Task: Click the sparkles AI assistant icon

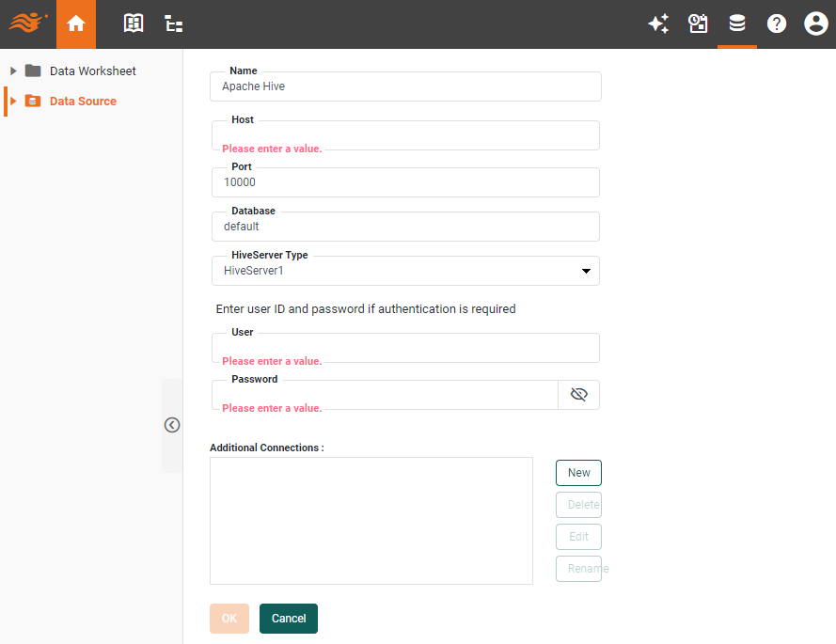Action: [658, 24]
